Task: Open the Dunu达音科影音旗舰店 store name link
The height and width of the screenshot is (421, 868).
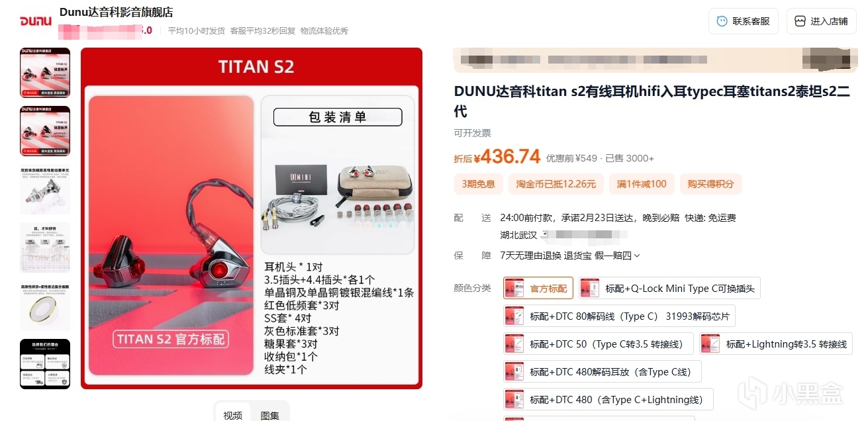Action: [117, 13]
